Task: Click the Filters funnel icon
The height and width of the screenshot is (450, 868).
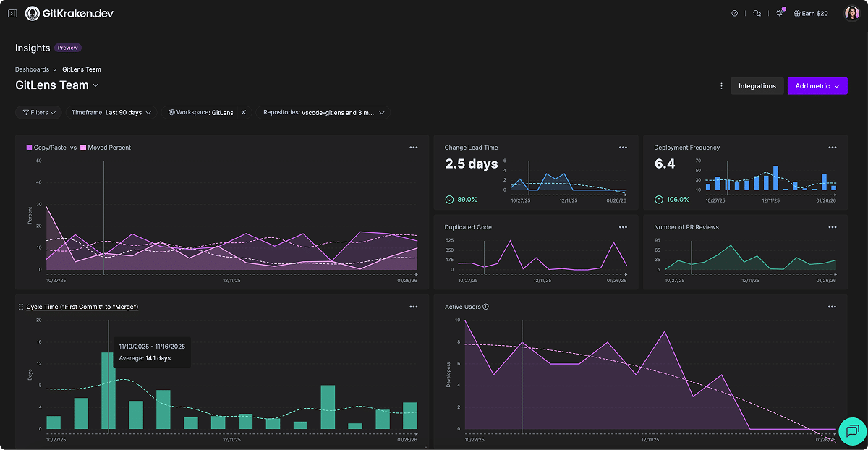Action: [27, 112]
